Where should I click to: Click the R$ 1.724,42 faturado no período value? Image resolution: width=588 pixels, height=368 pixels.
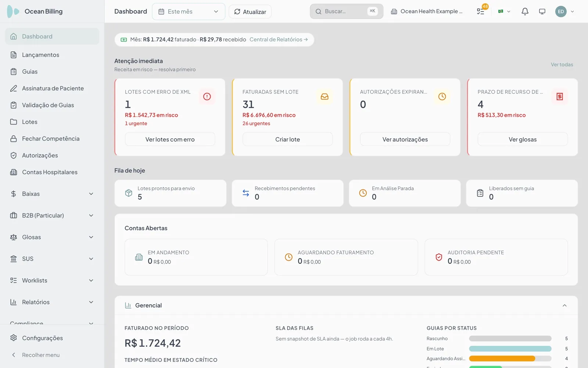pyautogui.click(x=153, y=343)
